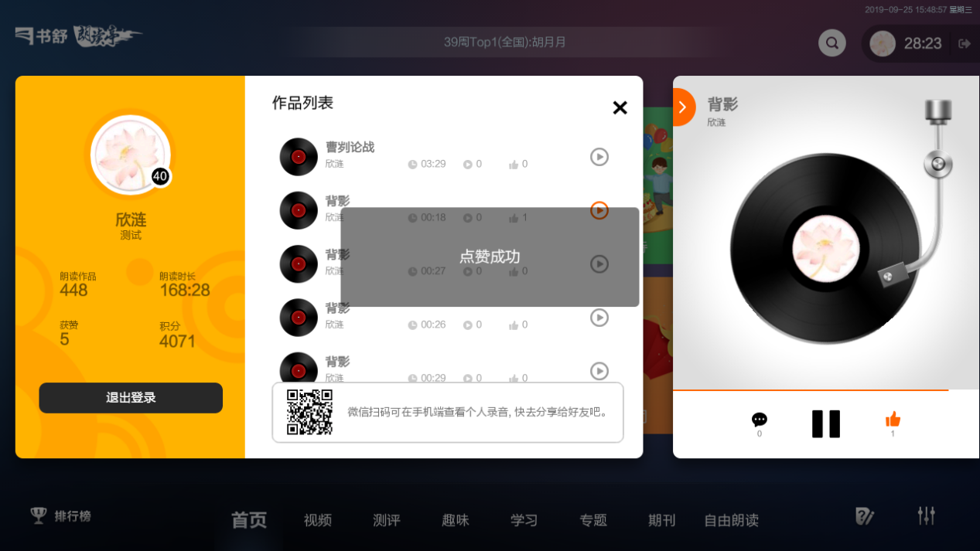This screenshot has width=980, height=551.
Task: Click the search magnifier icon
Action: 831,43
